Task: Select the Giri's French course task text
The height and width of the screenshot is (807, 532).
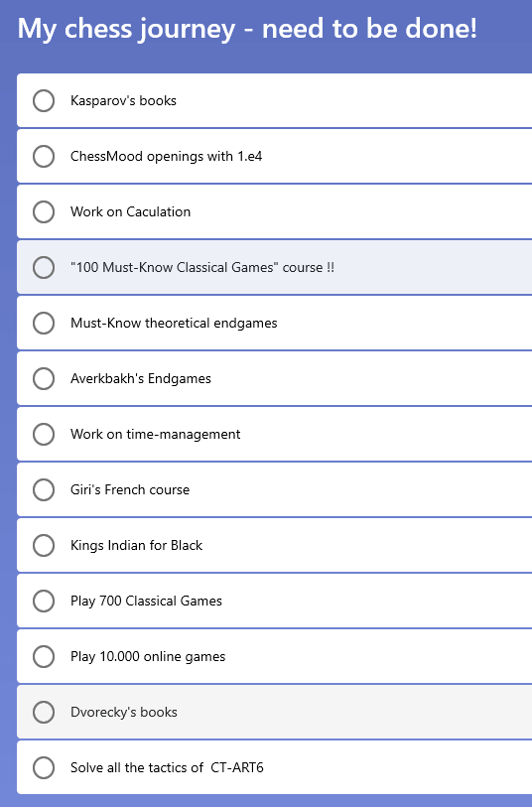Action: 130,489
